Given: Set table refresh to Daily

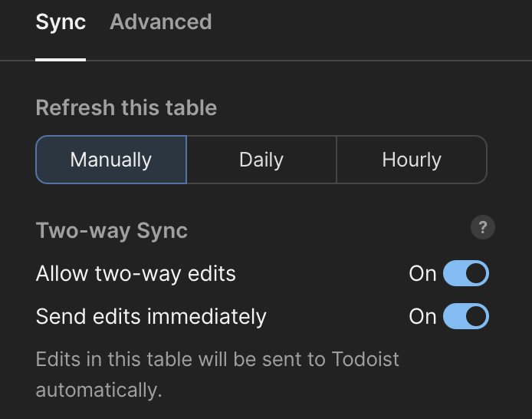Looking at the screenshot, I should click(261, 160).
